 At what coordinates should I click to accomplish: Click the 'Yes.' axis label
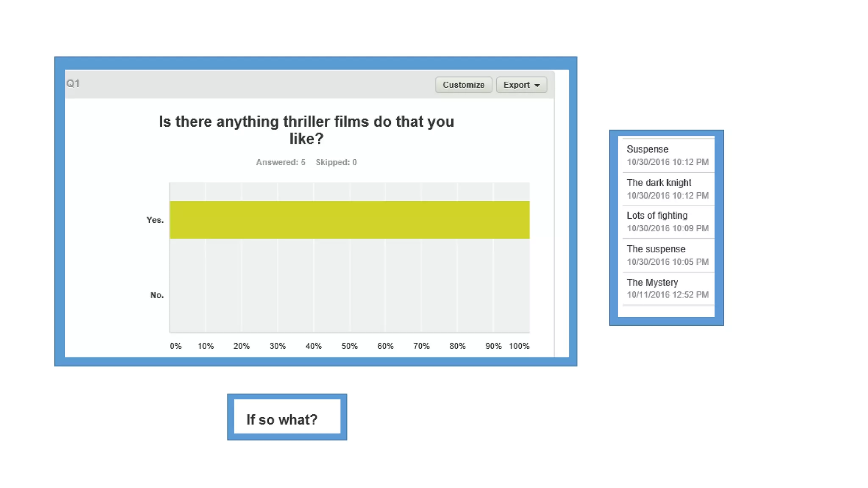(155, 220)
